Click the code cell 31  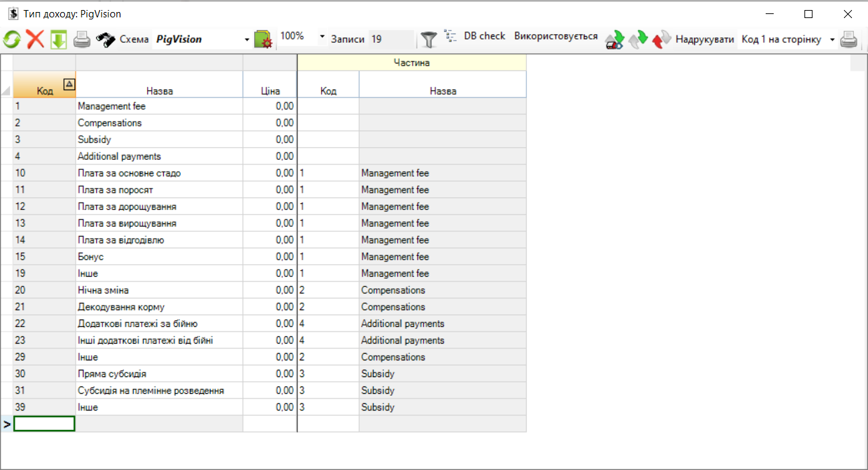pos(44,390)
